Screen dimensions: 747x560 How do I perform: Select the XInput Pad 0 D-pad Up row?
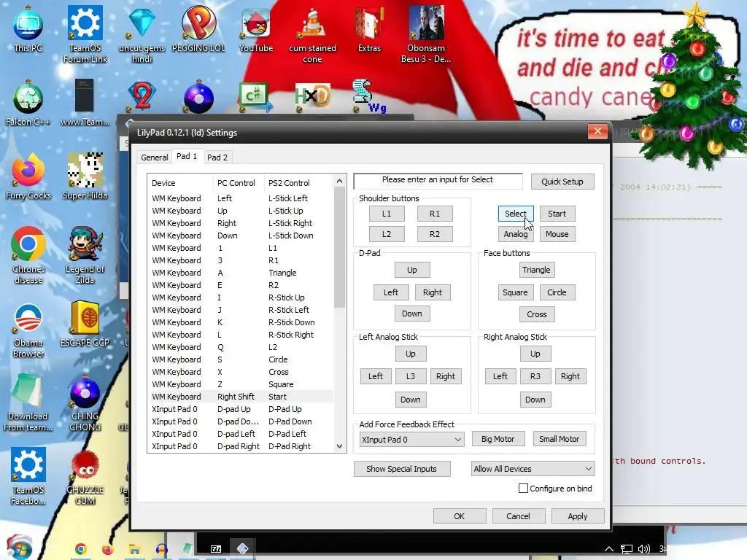(x=241, y=409)
